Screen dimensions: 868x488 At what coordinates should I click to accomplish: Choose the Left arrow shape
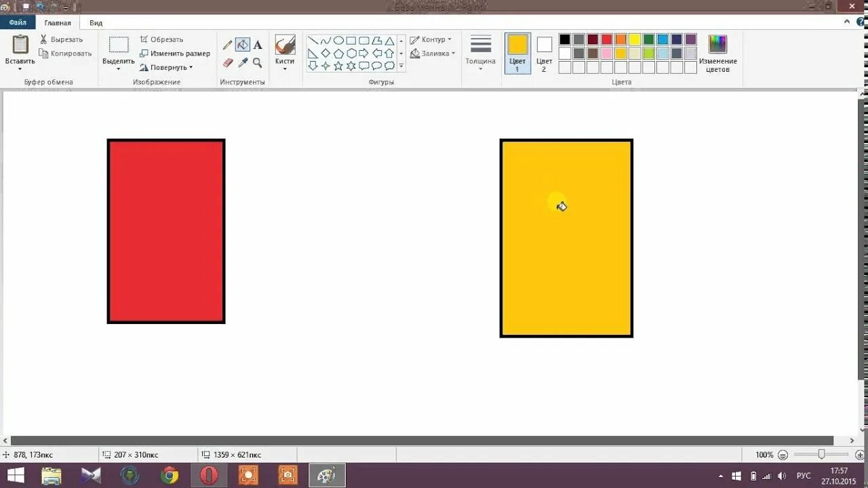click(377, 53)
